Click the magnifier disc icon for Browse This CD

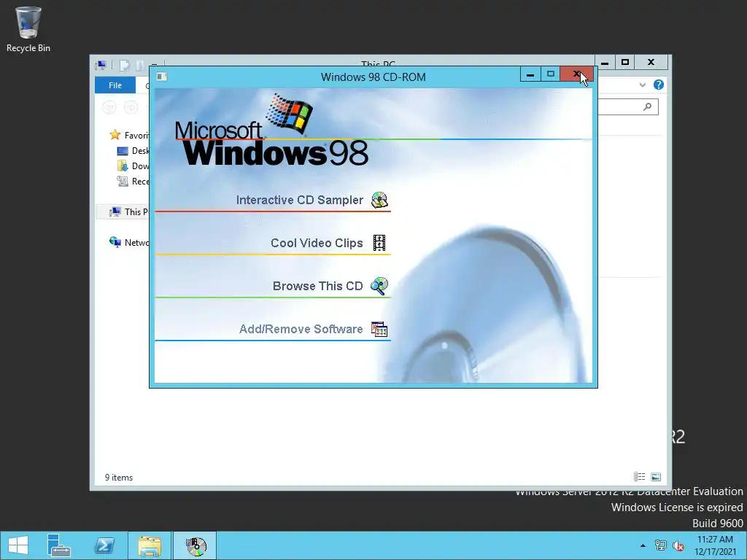(379, 286)
